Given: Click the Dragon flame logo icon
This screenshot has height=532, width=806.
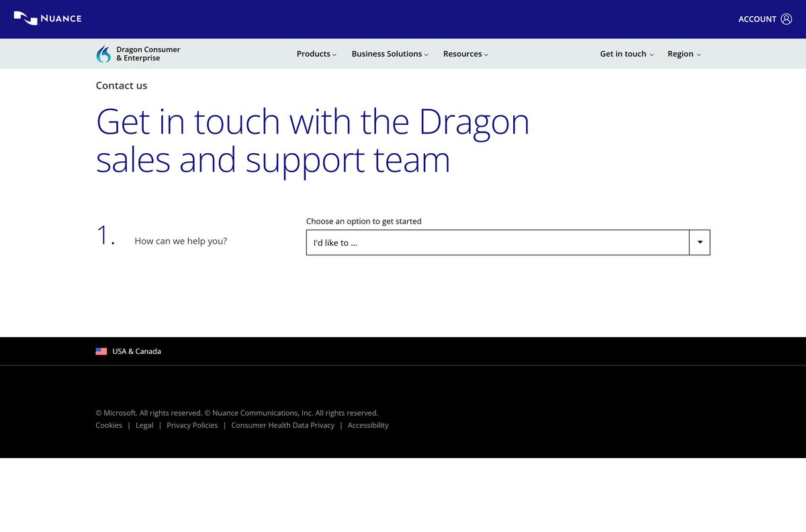Looking at the screenshot, I should click(103, 54).
